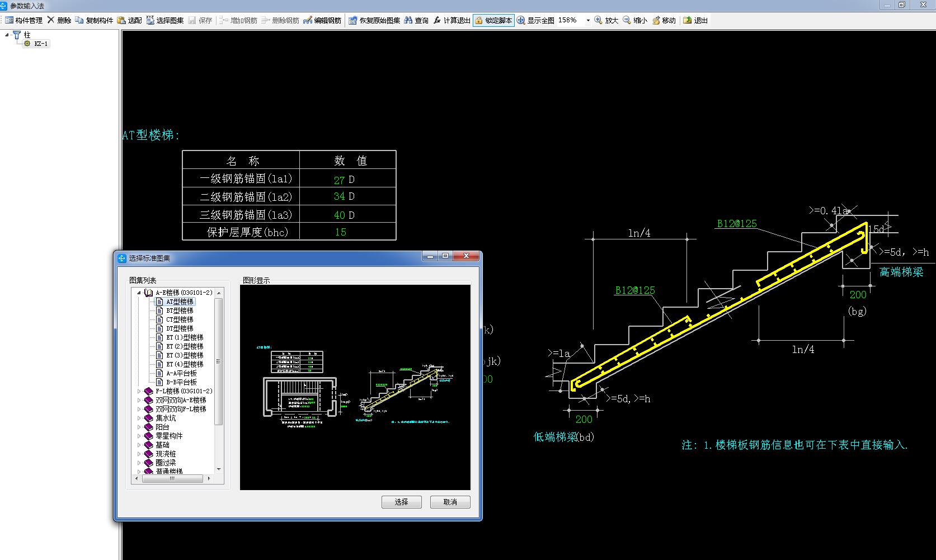Click 计算退出 calculate and exit
This screenshot has width=936, height=560.
[451, 20]
